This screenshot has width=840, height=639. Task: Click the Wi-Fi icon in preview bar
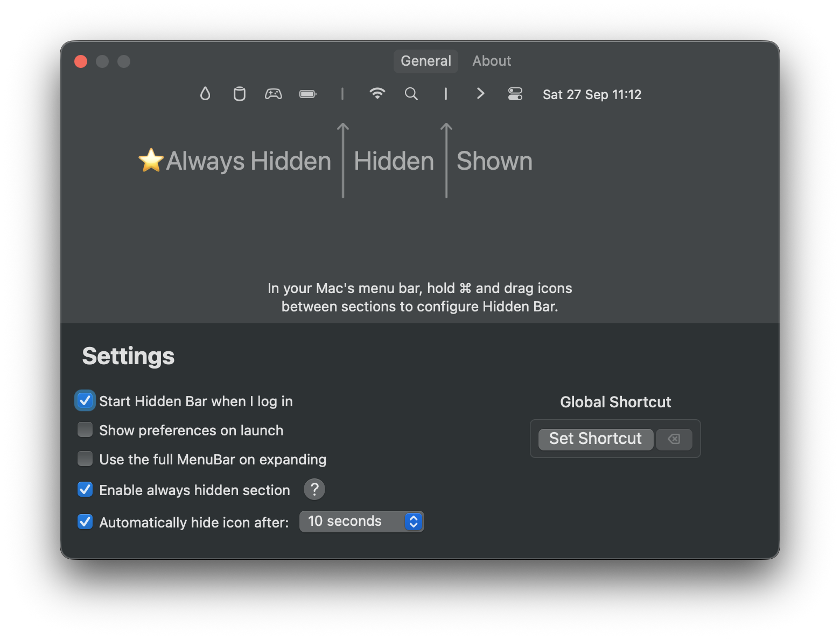pos(377,93)
